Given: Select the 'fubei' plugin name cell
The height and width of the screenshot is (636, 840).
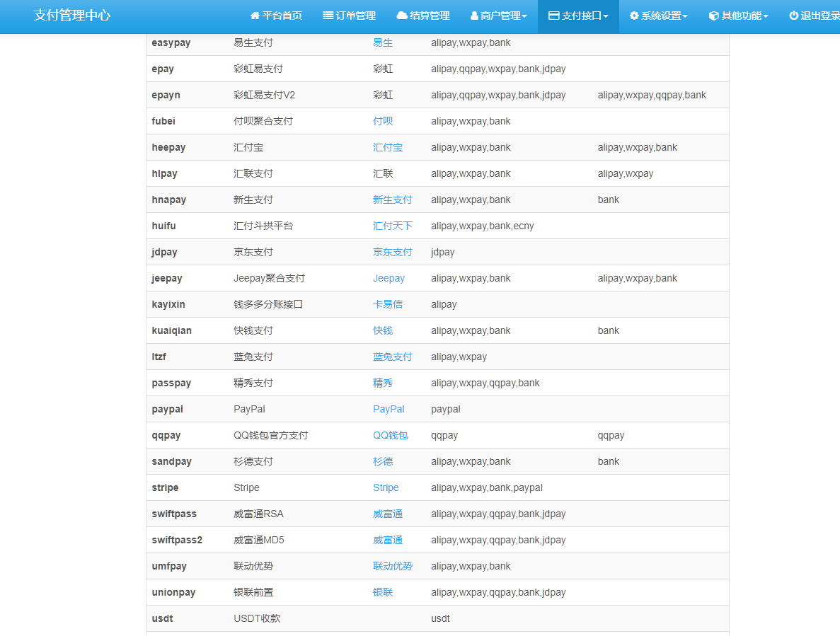Looking at the screenshot, I should 163,121.
